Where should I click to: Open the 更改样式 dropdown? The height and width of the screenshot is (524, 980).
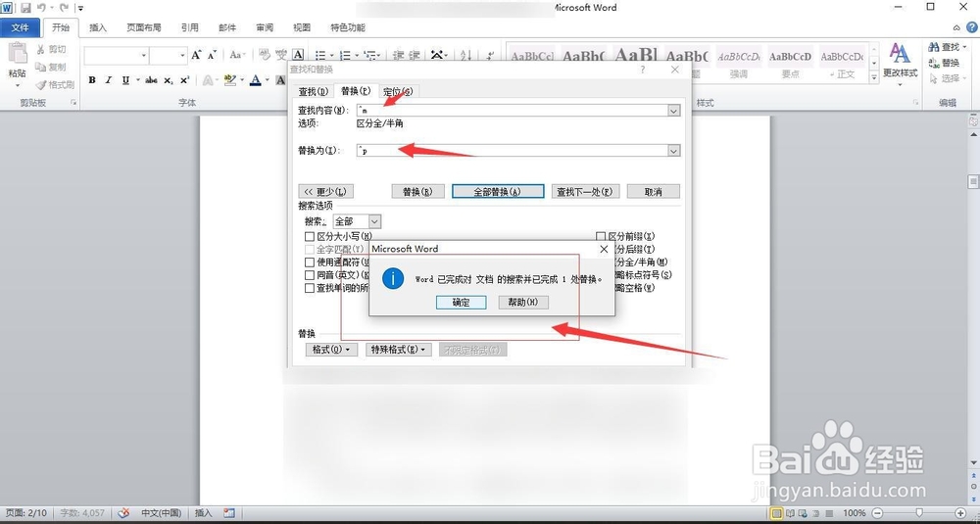pyautogui.click(x=900, y=63)
